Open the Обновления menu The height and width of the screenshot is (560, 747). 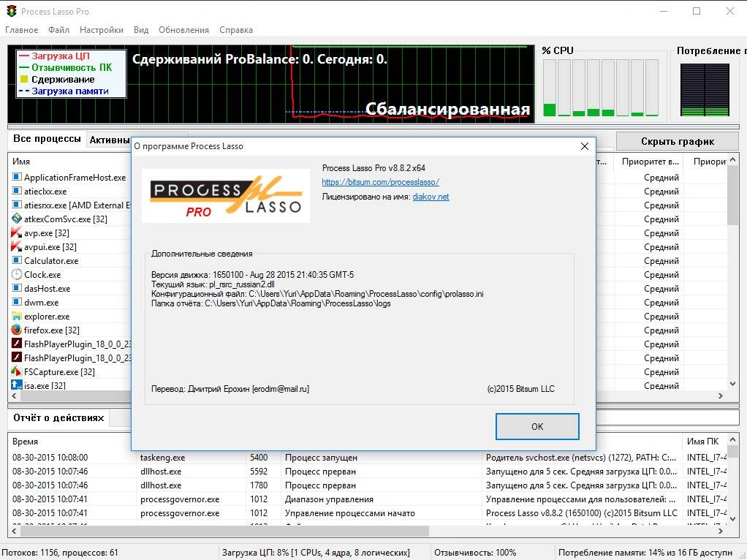[184, 29]
